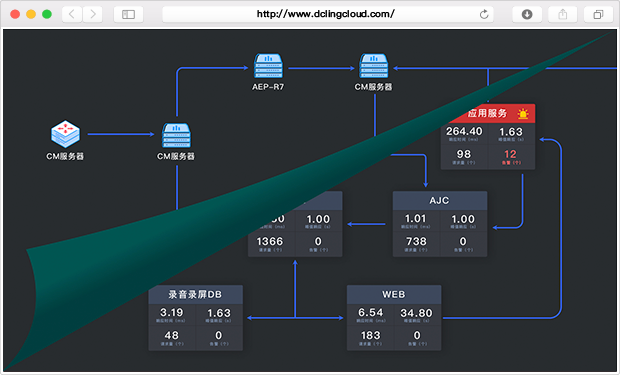620x375 pixels.
Task: Click the 1.01 value in AJC card
Action: (416, 218)
